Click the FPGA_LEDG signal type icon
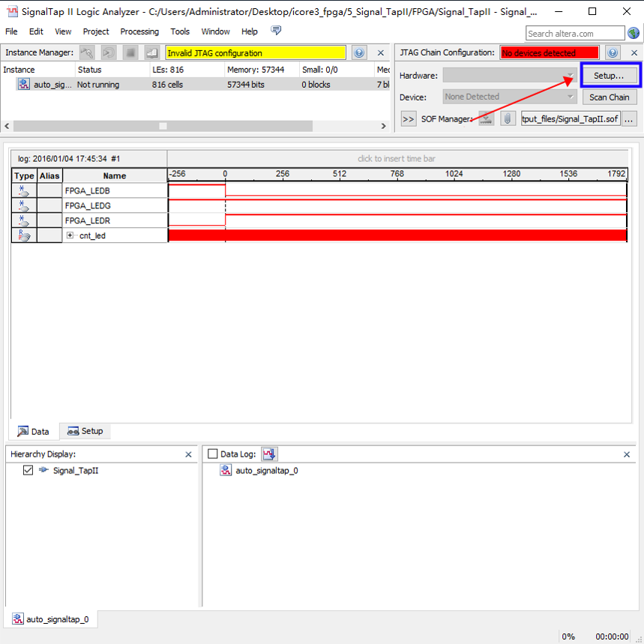The image size is (644, 644). [x=24, y=205]
